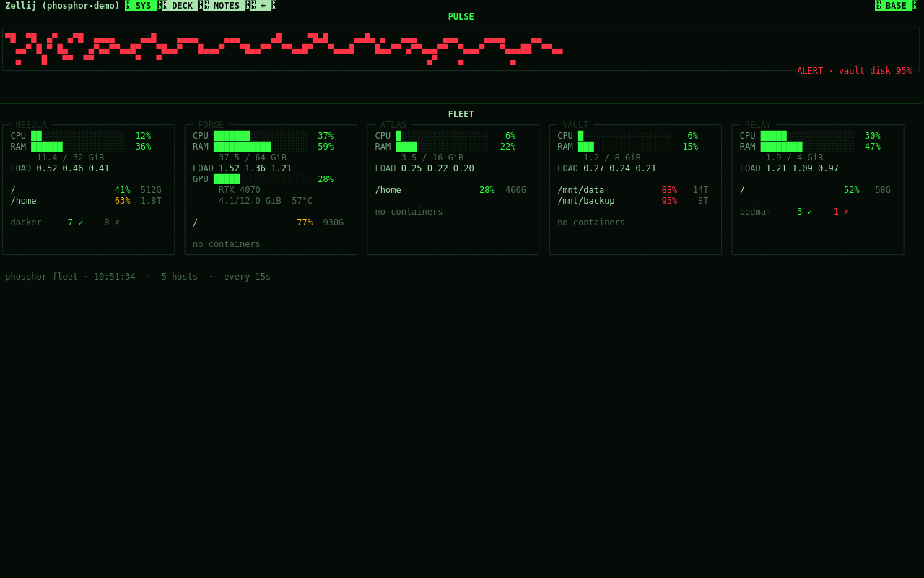Click the podman label in RELAY
This screenshot has width=924, height=578.
pos(755,212)
